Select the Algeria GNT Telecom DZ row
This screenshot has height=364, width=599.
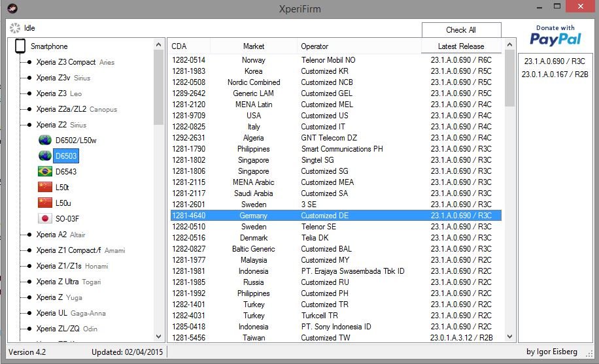335,137
